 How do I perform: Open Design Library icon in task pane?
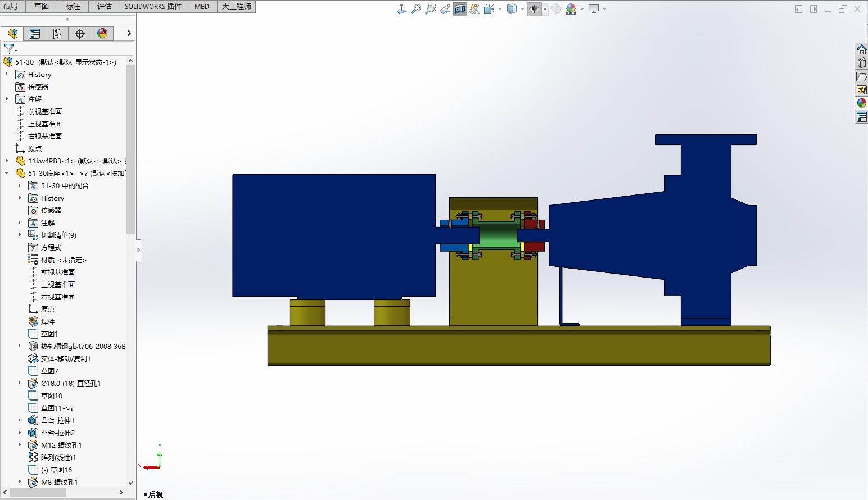[861, 63]
